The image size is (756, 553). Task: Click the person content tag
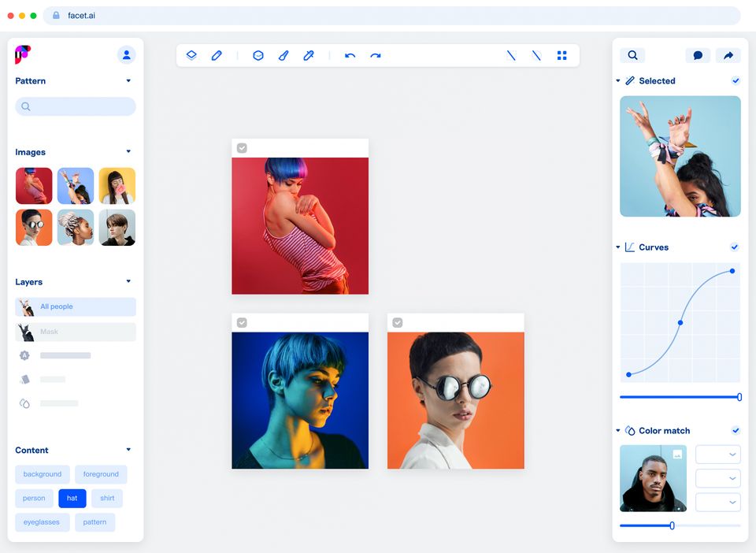click(34, 498)
